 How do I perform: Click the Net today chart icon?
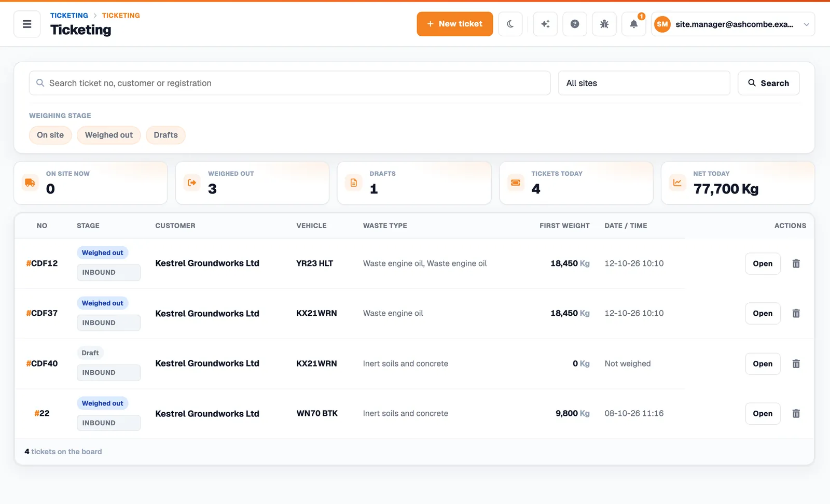[677, 183]
